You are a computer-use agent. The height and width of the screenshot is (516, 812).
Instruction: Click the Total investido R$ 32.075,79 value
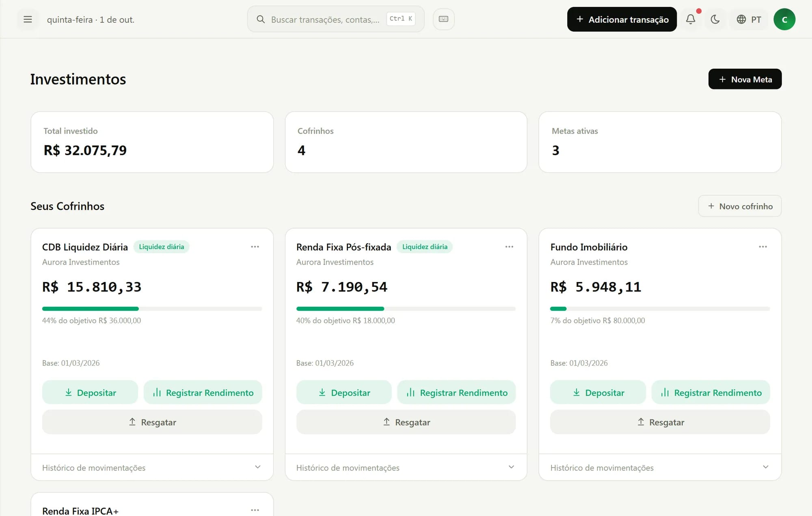click(85, 150)
